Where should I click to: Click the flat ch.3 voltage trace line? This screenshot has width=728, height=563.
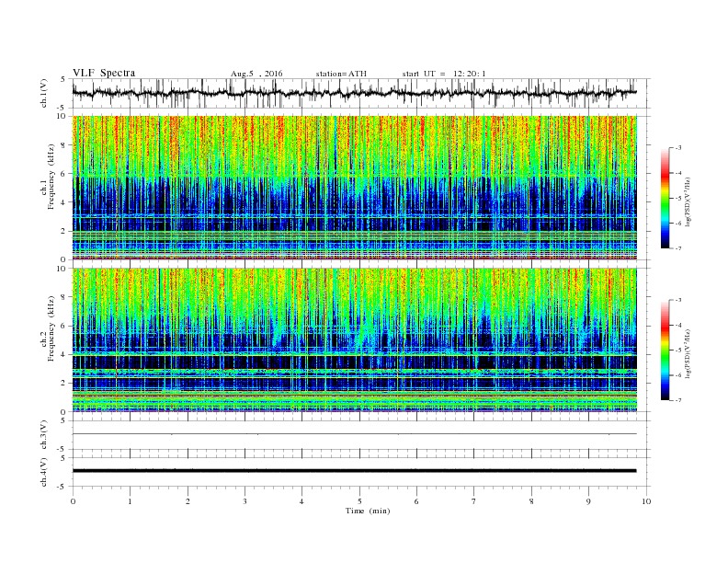[x=354, y=434]
